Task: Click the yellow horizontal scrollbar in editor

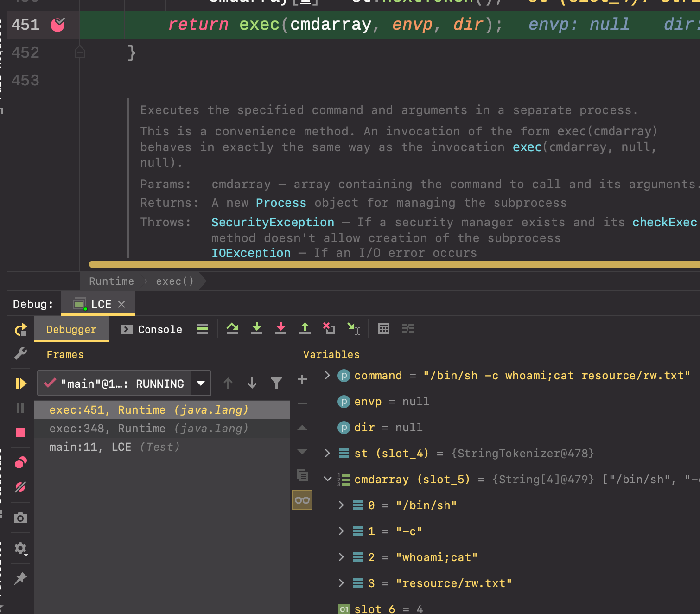Action: coord(395,264)
